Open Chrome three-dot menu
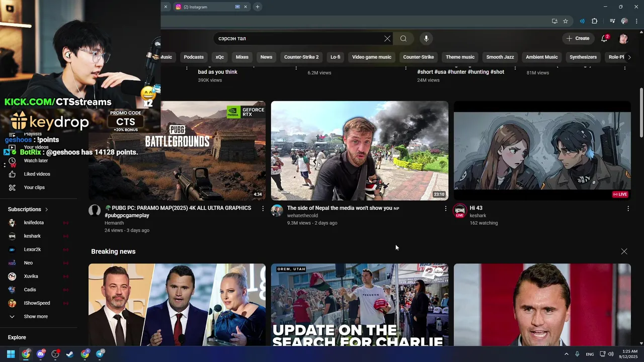This screenshot has width=644, height=362. (636, 21)
